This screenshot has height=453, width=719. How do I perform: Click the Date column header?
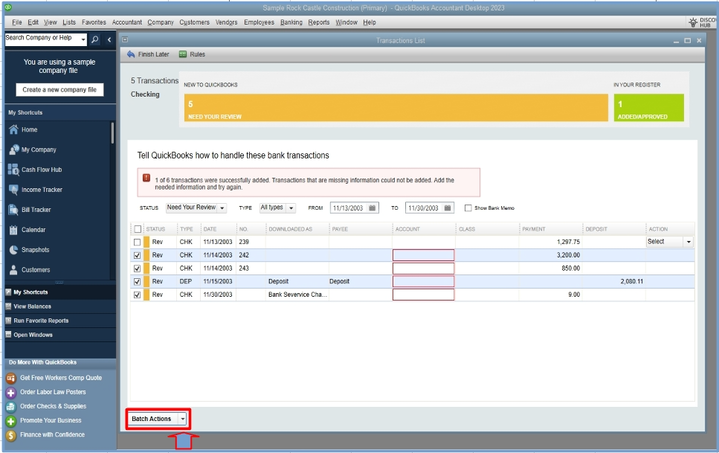pos(218,229)
